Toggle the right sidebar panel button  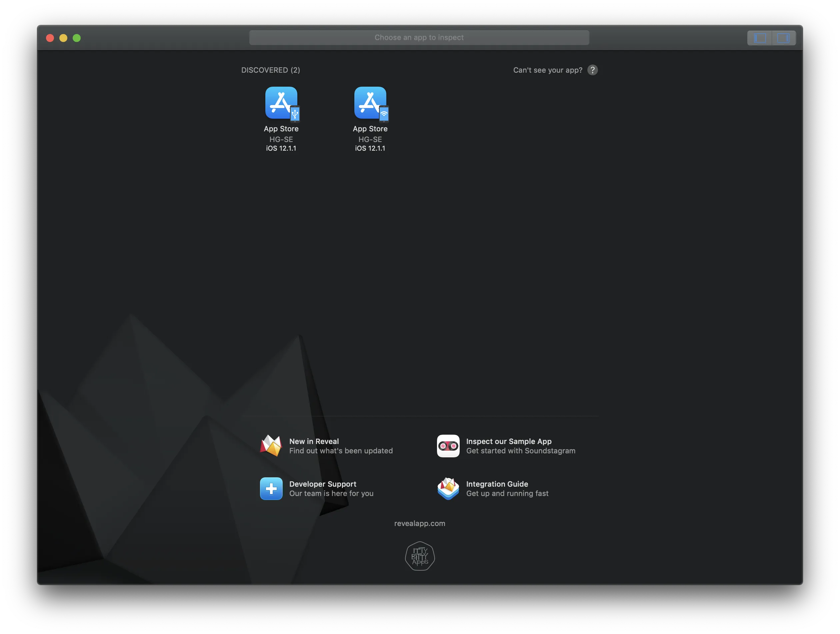click(x=783, y=38)
